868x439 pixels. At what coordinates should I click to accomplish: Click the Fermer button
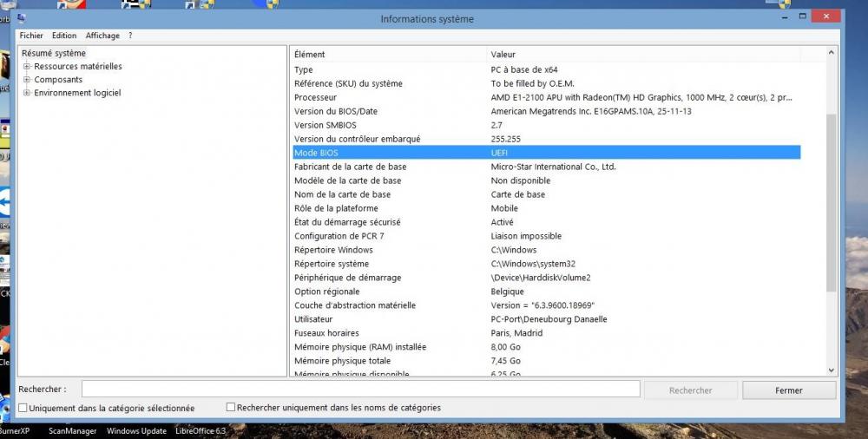click(789, 390)
